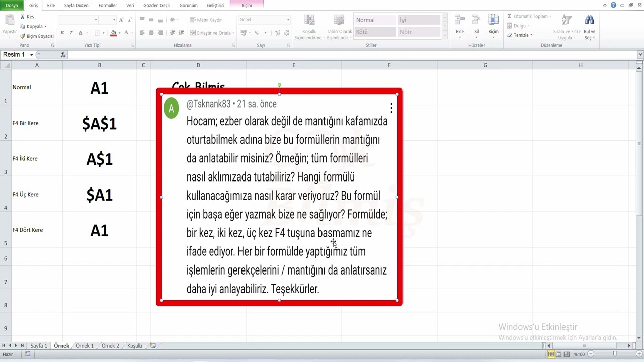The width and height of the screenshot is (644, 362).
Task: Expand the cell styles gallery
Action: pyautogui.click(x=444, y=36)
